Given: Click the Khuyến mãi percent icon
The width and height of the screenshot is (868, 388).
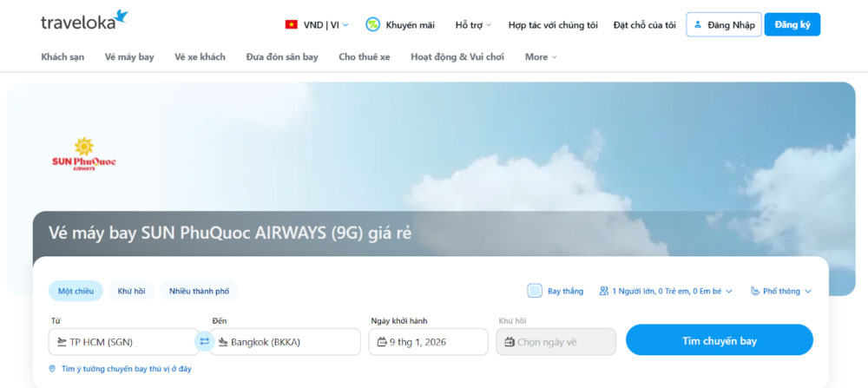Looking at the screenshot, I should click(x=372, y=25).
